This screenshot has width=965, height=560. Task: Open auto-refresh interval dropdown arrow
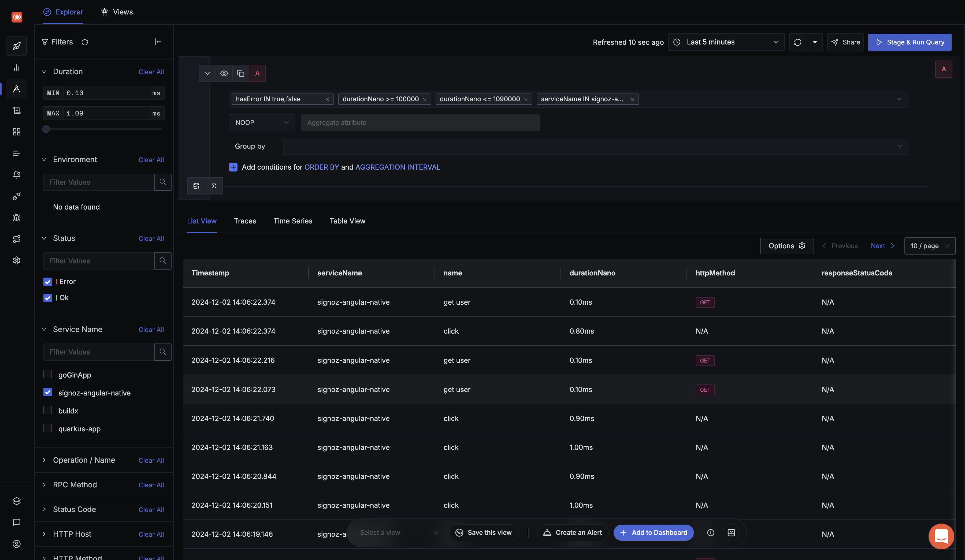(815, 42)
